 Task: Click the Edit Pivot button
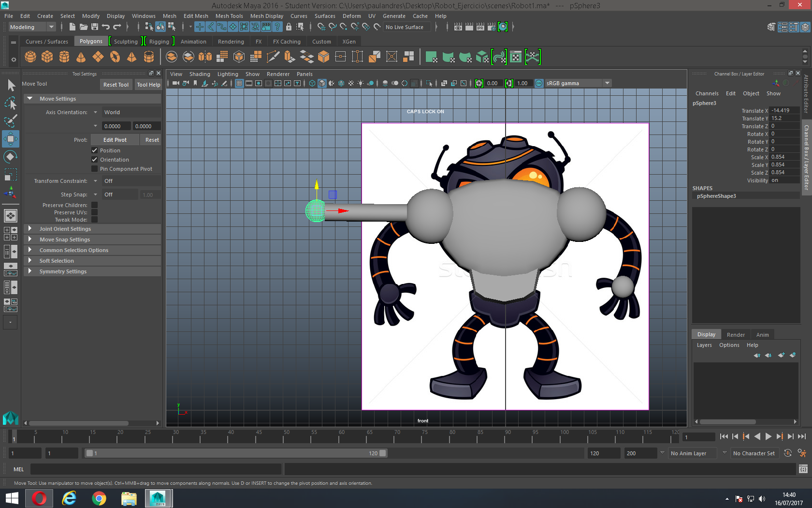115,140
